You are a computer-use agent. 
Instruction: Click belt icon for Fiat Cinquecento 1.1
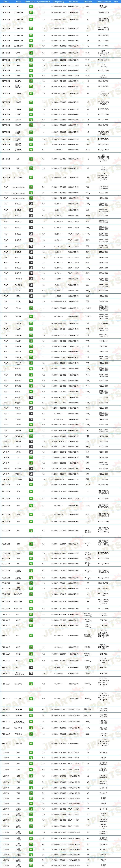[x=31, y=198]
